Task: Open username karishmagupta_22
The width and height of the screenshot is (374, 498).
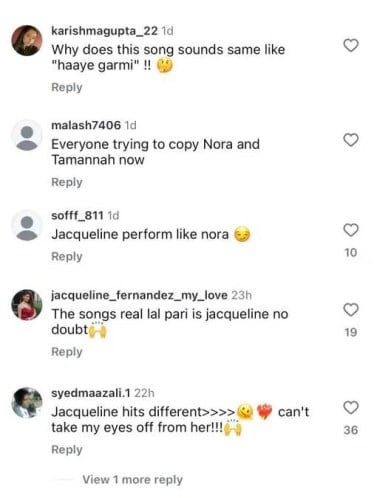Action: tap(104, 31)
